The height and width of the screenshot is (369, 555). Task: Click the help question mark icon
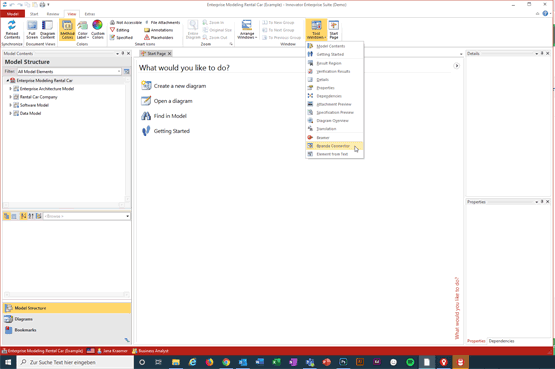click(x=545, y=13)
